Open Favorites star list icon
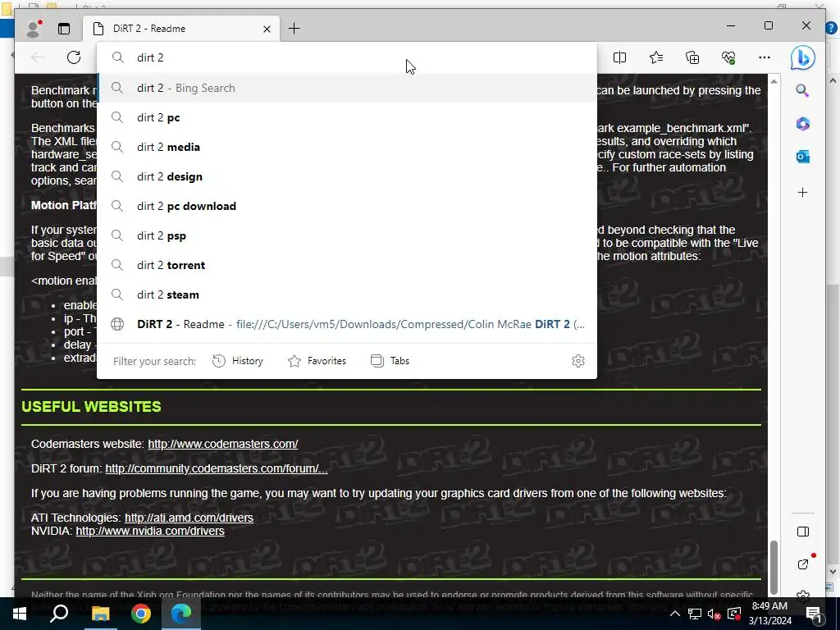This screenshot has width=840, height=630. tap(655, 57)
